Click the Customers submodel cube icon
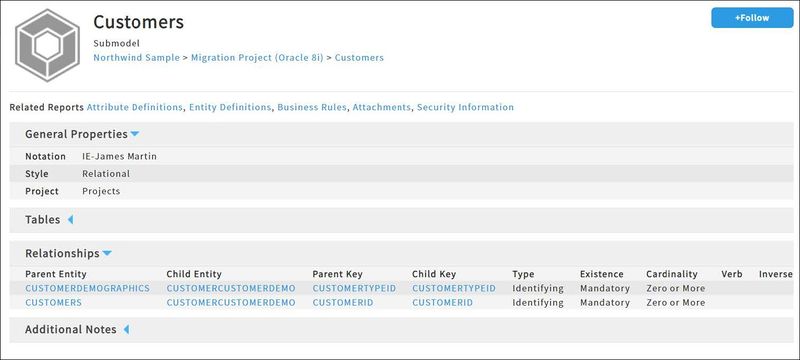 coord(47,45)
